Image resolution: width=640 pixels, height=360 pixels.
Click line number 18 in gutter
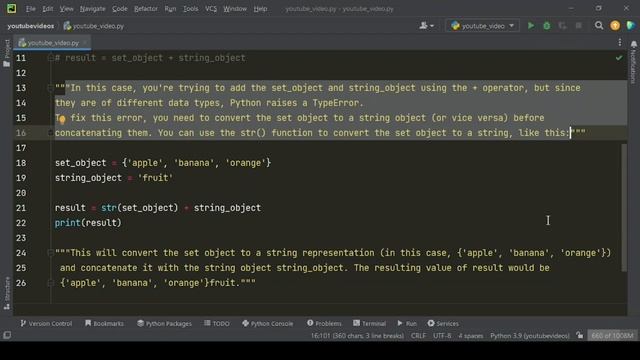[x=21, y=163]
